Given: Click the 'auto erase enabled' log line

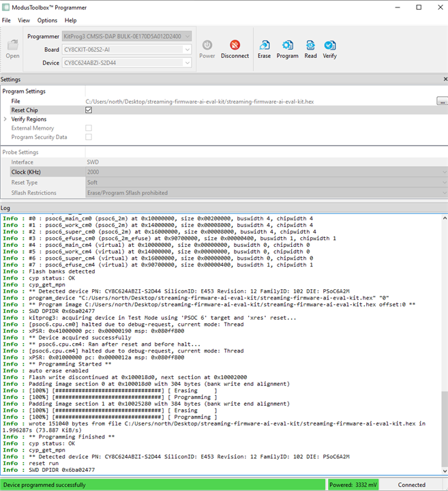Looking at the screenshot, I should click(x=59, y=370).
